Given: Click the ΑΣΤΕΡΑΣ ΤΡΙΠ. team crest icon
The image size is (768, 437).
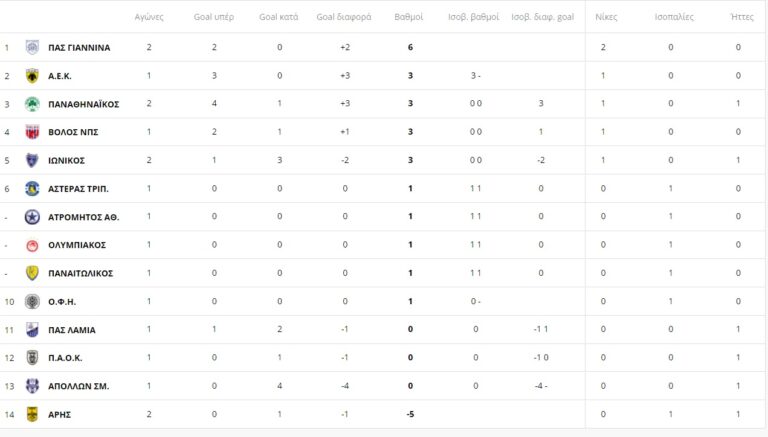Looking at the screenshot, I should [32, 188].
